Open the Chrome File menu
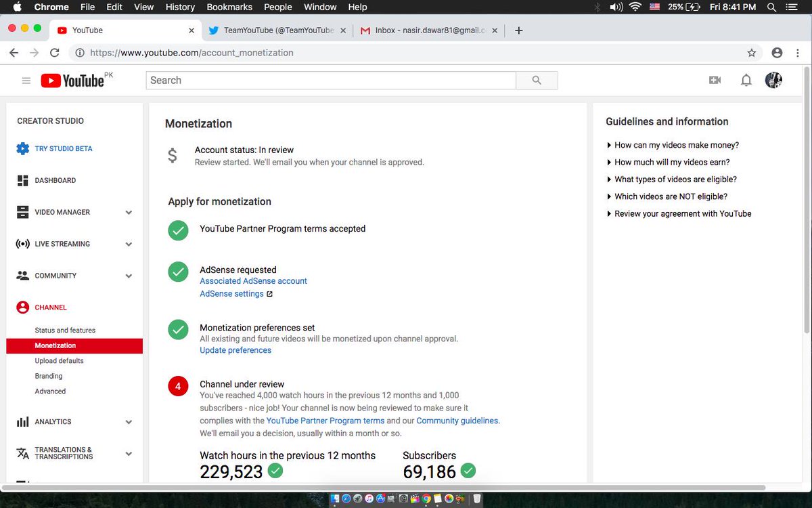Image resolution: width=812 pixels, height=508 pixels. pos(87,7)
